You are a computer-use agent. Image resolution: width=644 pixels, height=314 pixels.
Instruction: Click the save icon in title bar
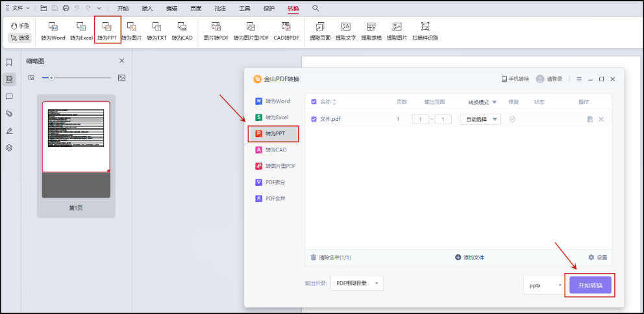coord(55,8)
